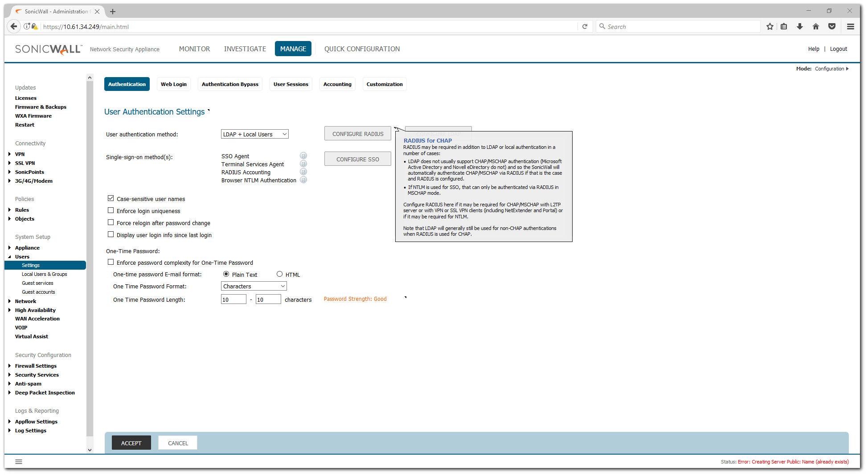Click the minimum password length field
The image size is (868, 476).
point(233,300)
